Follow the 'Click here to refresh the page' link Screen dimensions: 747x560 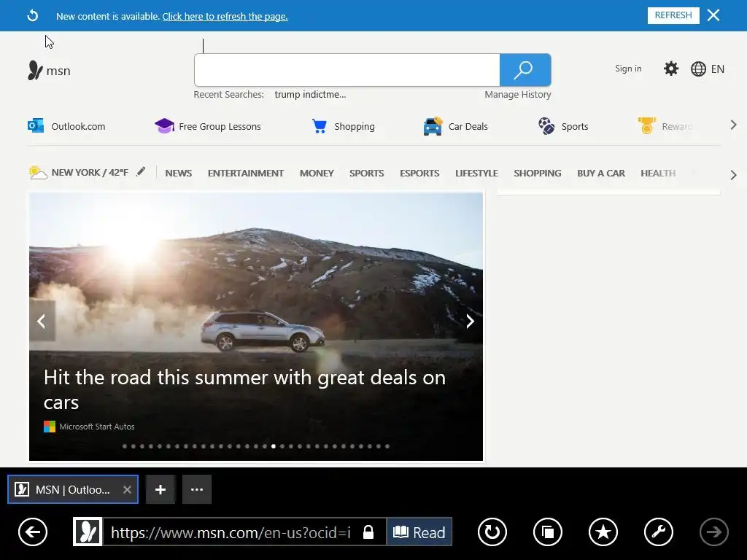[x=225, y=16]
